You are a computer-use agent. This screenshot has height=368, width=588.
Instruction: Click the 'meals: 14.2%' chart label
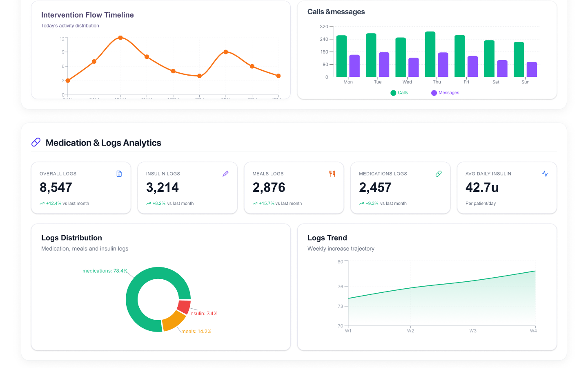(196, 332)
